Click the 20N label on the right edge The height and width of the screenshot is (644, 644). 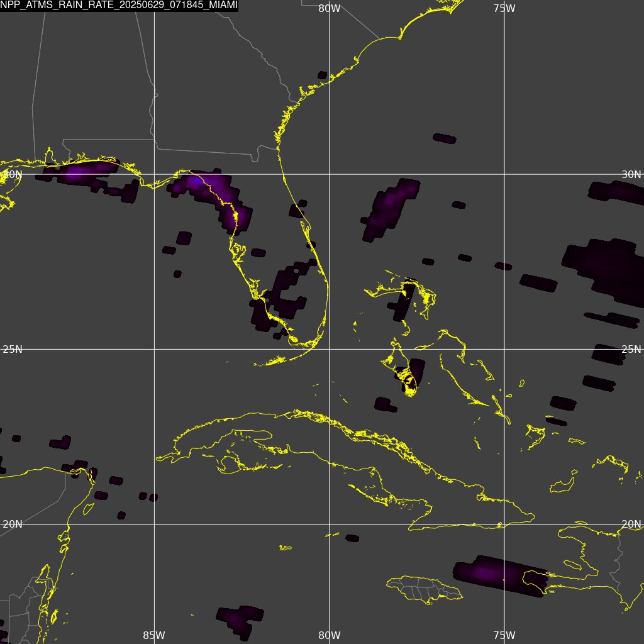(631, 524)
